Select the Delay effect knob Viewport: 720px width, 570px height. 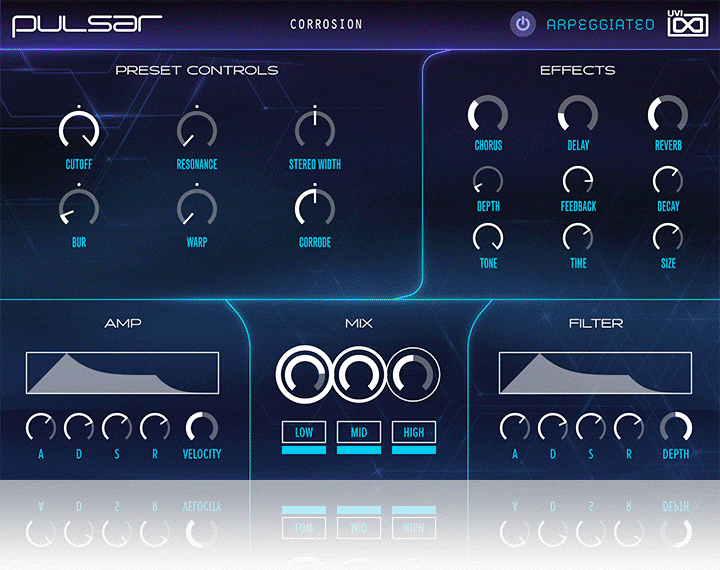click(578, 115)
